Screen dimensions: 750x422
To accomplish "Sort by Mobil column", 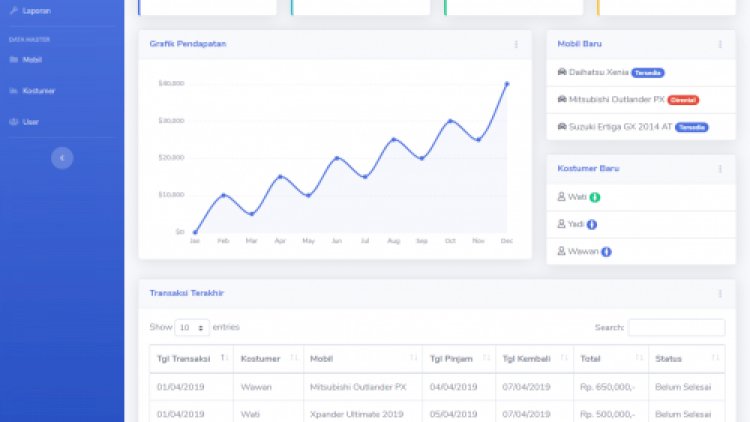I will click(x=363, y=359).
